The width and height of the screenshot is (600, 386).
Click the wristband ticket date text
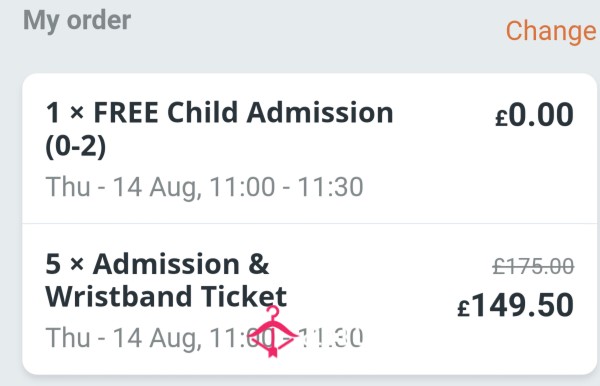204,338
